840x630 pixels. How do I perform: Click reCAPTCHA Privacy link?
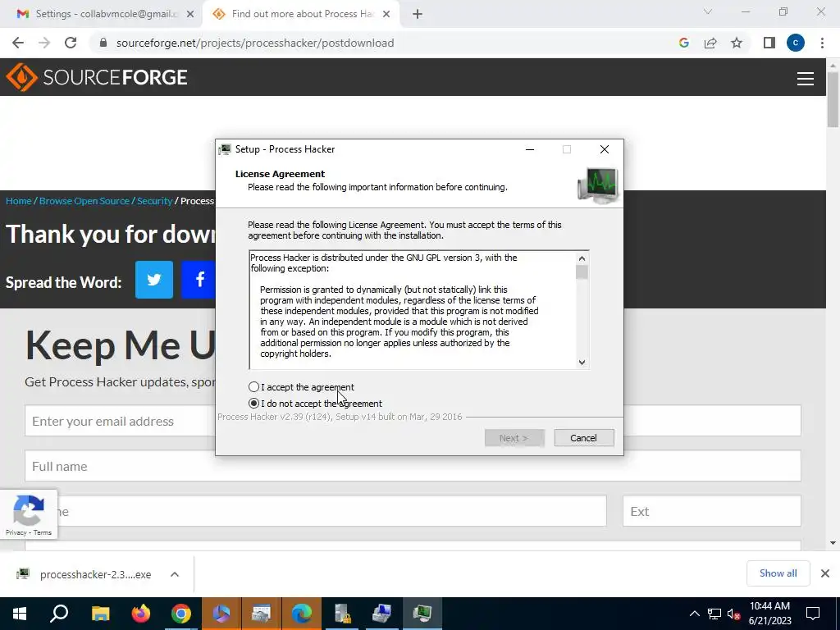pyautogui.click(x=16, y=532)
